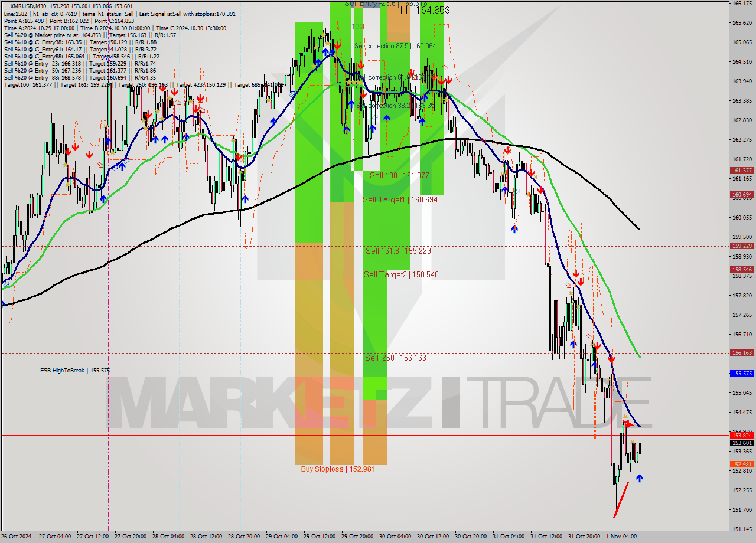The image size is (756, 543).
Task: Click the XMRUSD,M30 chart title text
Action: 30,6
